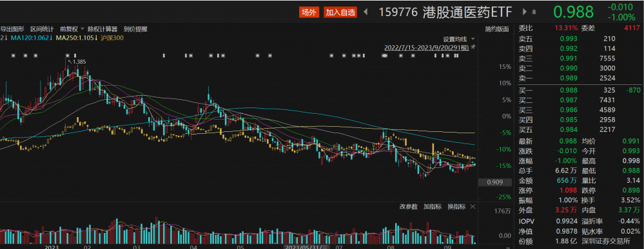Open the 前复权 adjustment dropdown
Viewport: 644px width, 249px height.
pyautogui.click(x=72, y=29)
